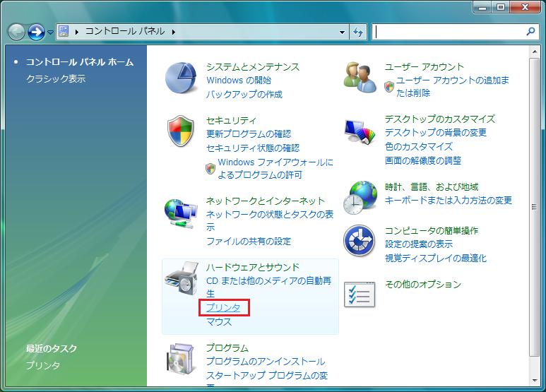Open コントロール パネル ホーム in sidebar
The height and width of the screenshot is (392, 546).
click(80, 62)
